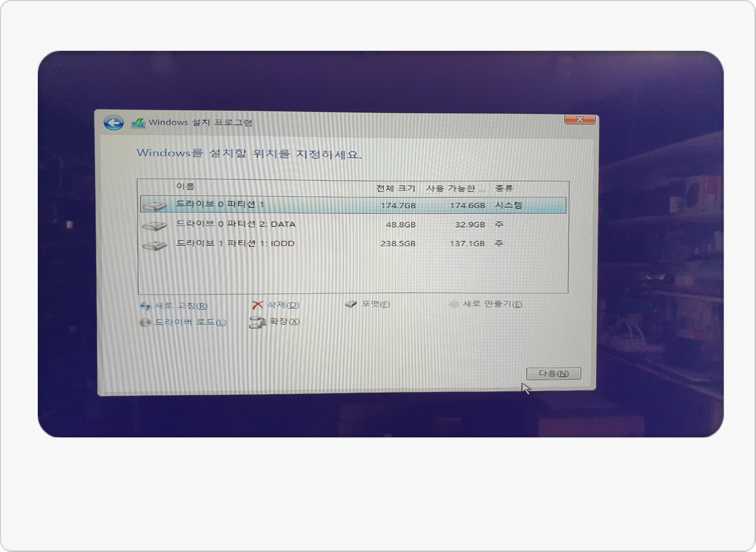Click the 전체 크기 column header
Screen dimensions: 756x552
point(396,189)
